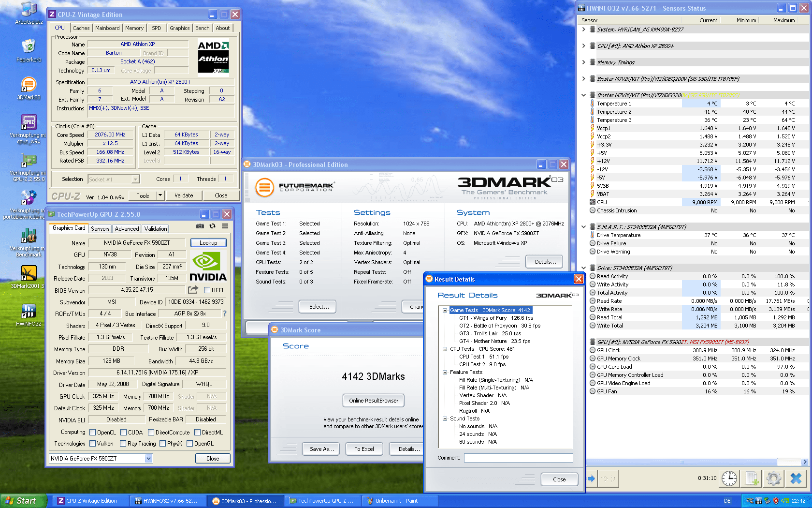Open HWiNFO sensor settings gear
812x508 pixels.
tap(774, 478)
